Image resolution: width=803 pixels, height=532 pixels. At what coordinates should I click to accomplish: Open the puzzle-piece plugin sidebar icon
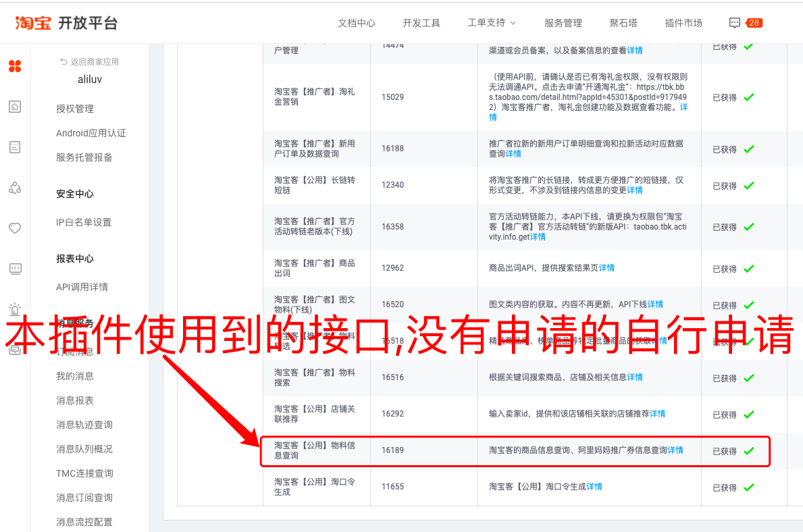tap(15, 107)
